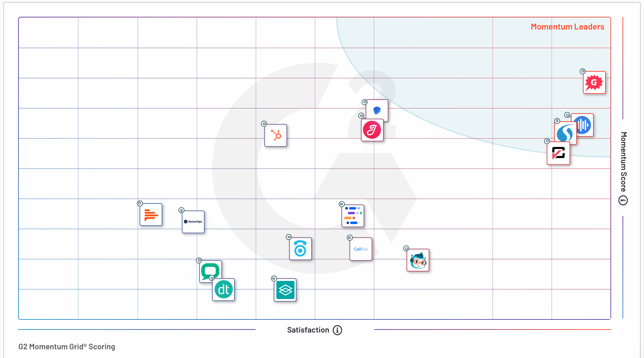The height and width of the screenshot is (358, 644).
Task: Click the corner marker on the pink J tile
Action: pos(361,116)
